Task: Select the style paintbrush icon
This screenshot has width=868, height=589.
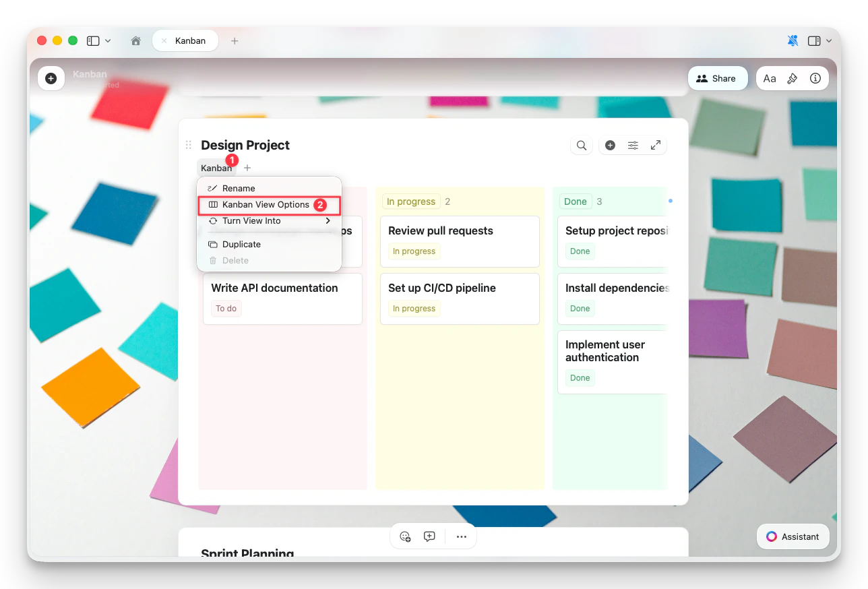Action: coord(793,78)
